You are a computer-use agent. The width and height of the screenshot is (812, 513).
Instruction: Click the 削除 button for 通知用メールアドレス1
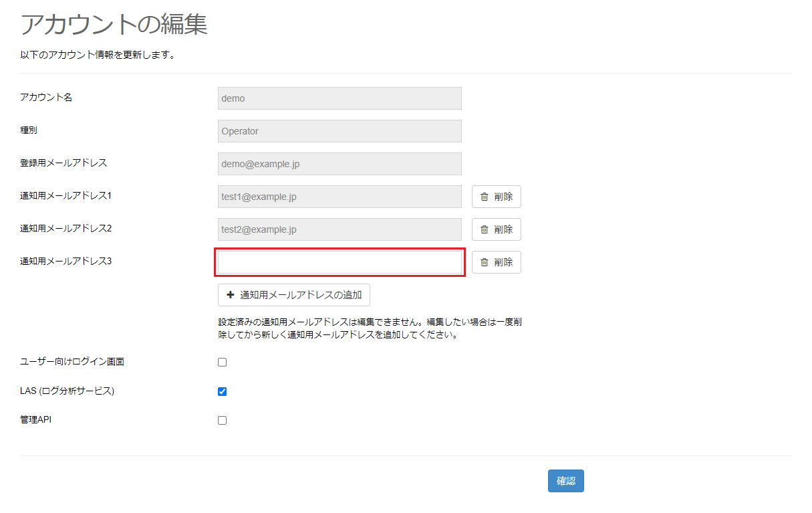click(x=497, y=197)
